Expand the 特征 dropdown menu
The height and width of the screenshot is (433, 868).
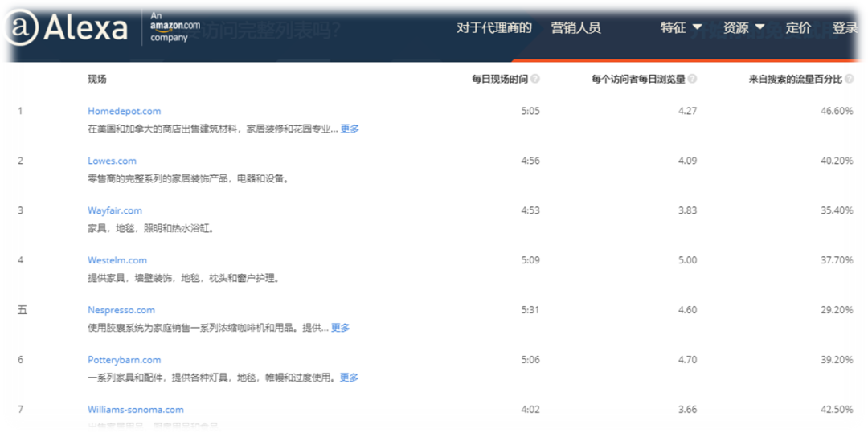coord(681,28)
